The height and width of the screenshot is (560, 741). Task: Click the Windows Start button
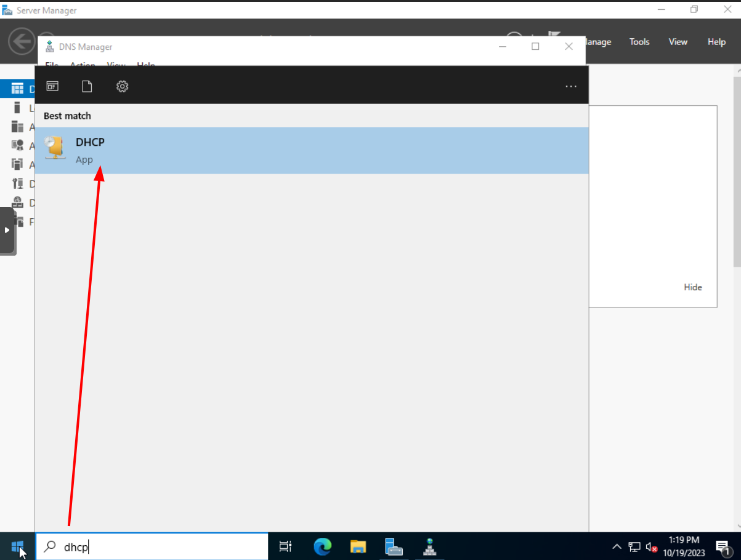[17, 546]
